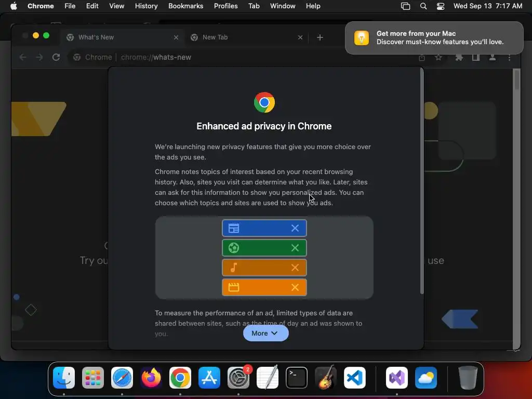Open the Bookmarks menu

click(185, 6)
